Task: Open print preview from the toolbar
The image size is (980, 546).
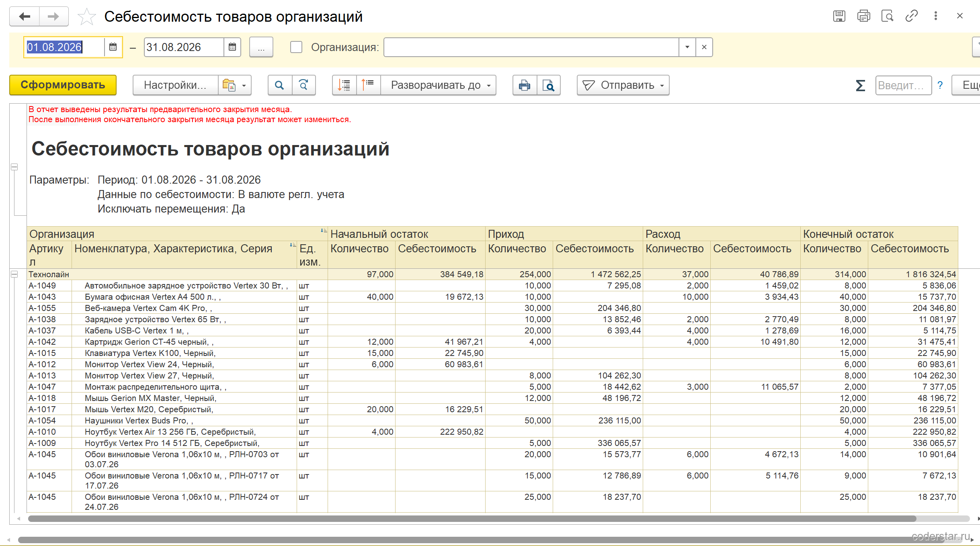Action: tap(549, 85)
